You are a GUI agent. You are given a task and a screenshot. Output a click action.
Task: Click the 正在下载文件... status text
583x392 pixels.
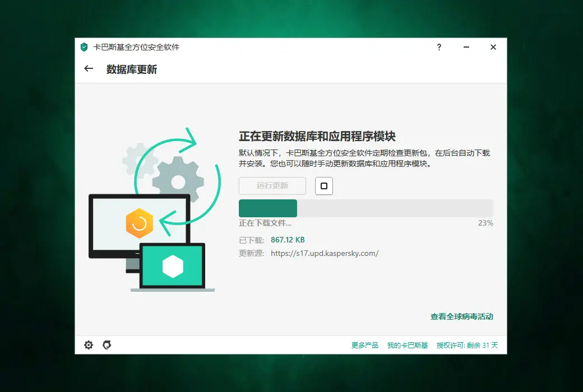(265, 223)
